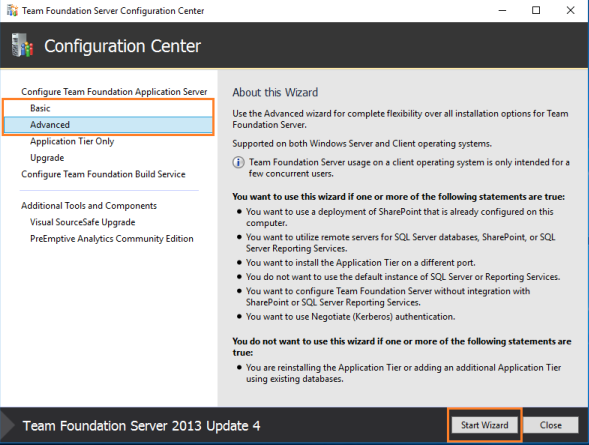
Task: Click the 'You do not want to use this wizard' heading
Action: pyautogui.click(x=402, y=347)
